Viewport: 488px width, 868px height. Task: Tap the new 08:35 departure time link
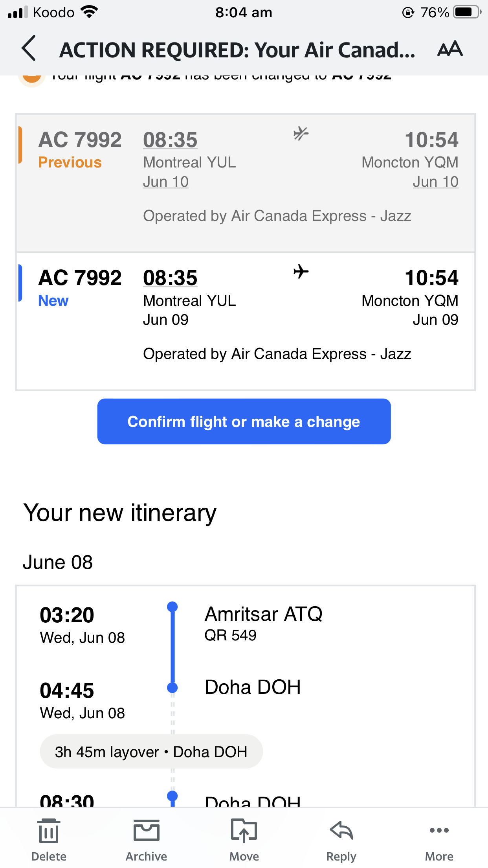pyautogui.click(x=170, y=278)
